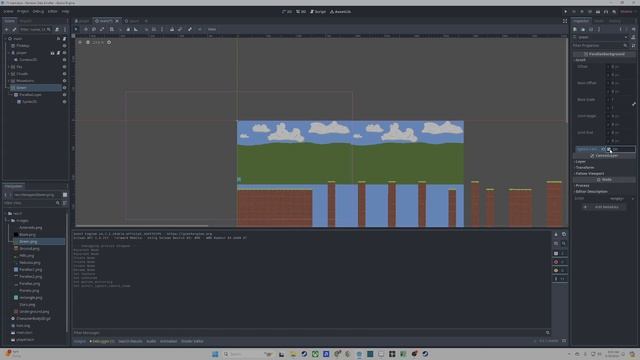Zoom in the 2D viewport
The image size is (640, 360).
109,42
